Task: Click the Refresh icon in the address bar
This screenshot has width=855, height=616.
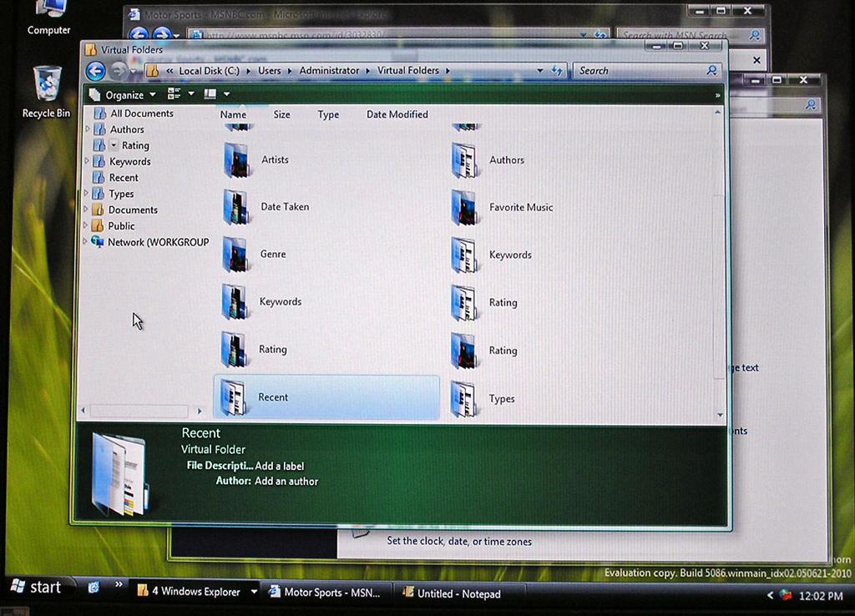Action: (x=557, y=71)
